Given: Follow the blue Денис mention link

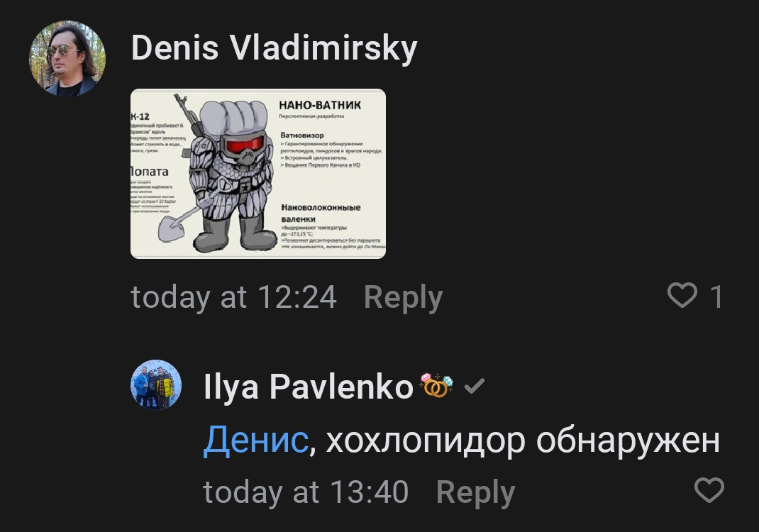Looking at the screenshot, I should [255, 440].
